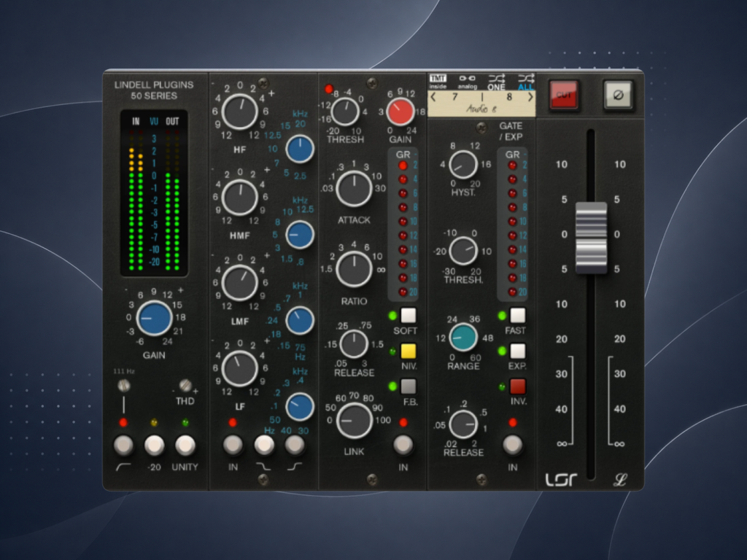The height and width of the screenshot is (560, 747).
Task: Toggle the red CUT button
Action: 564,95
